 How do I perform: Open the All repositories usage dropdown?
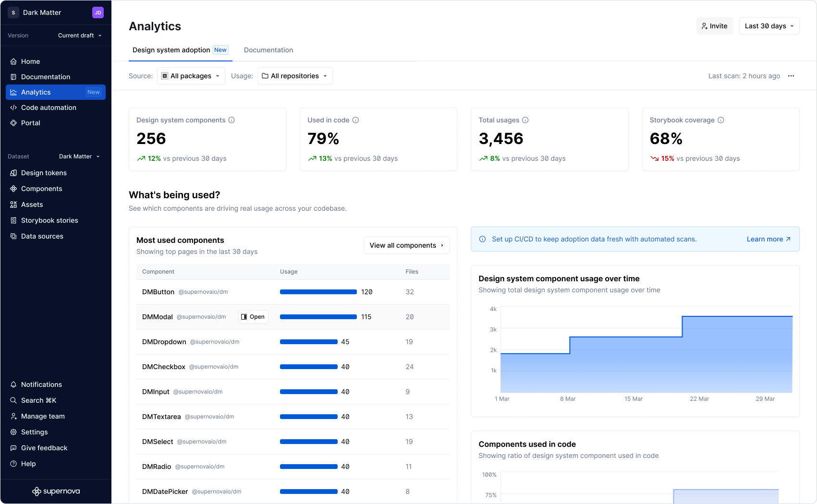[295, 76]
